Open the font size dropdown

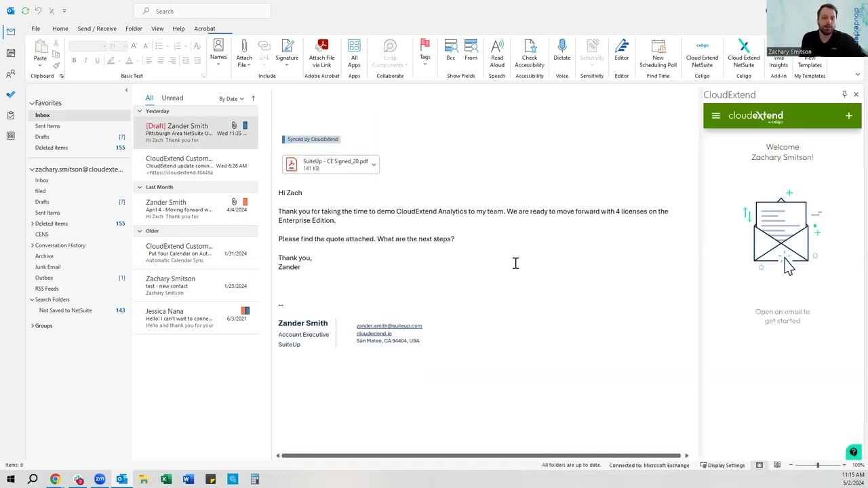[x=124, y=45]
